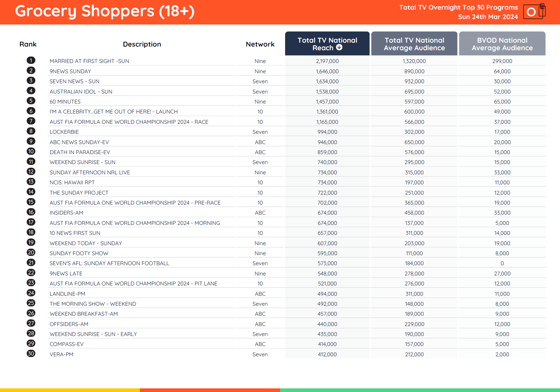
Task: Click the sort arrow beside Reach
Action: click(339, 47)
